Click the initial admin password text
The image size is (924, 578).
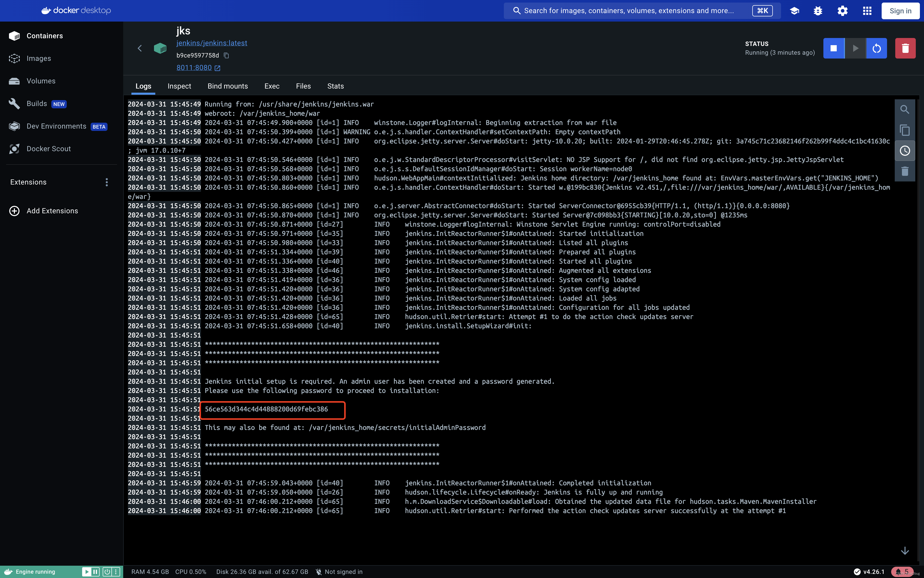click(x=266, y=409)
